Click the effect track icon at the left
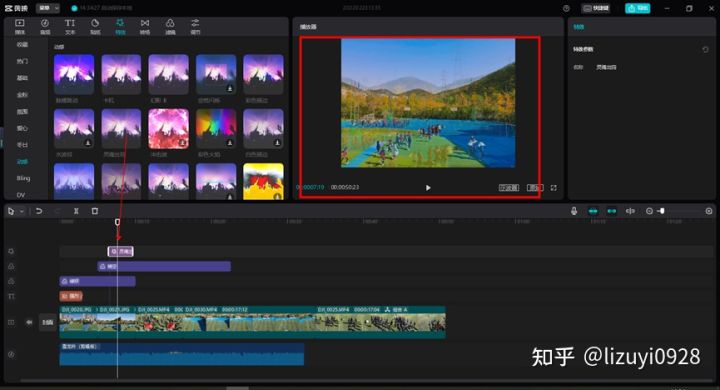The width and height of the screenshot is (720, 390). (11, 251)
